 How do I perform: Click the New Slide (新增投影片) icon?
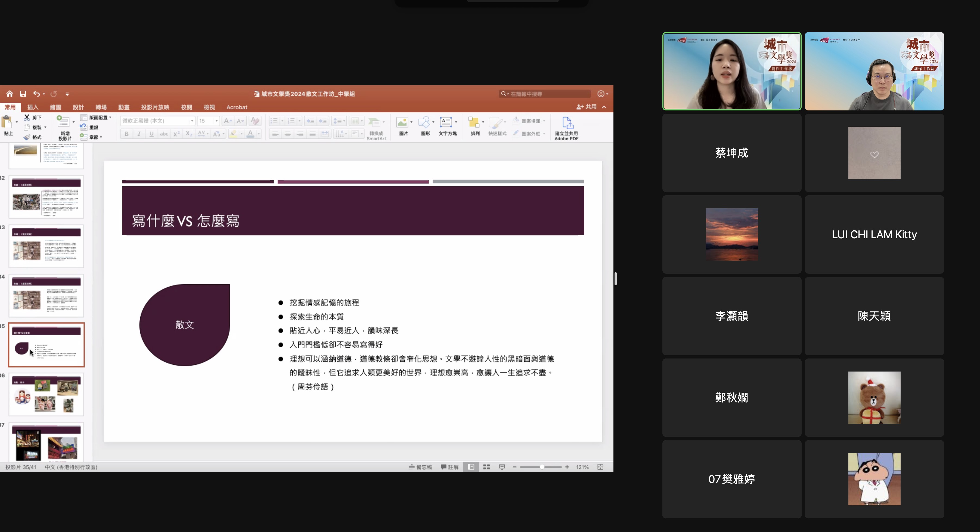point(63,122)
